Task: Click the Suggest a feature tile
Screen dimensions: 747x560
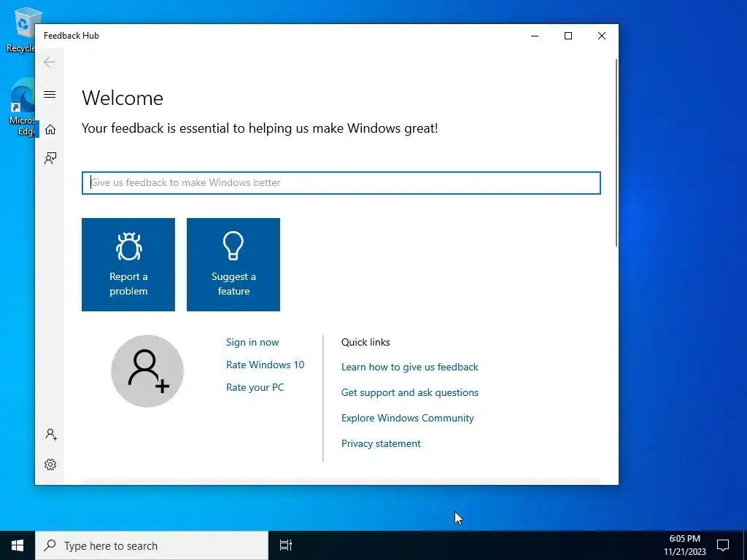Action: pyautogui.click(x=233, y=265)
